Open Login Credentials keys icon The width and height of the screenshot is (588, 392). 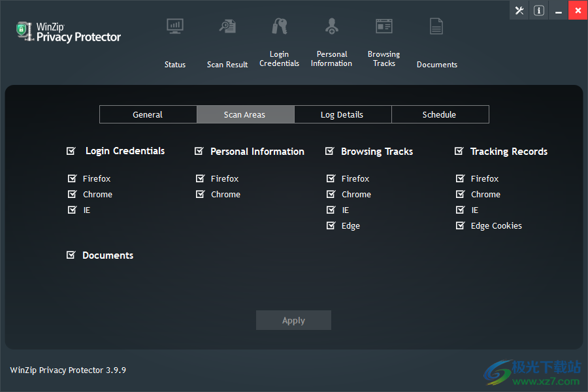(x=280, y=26)
